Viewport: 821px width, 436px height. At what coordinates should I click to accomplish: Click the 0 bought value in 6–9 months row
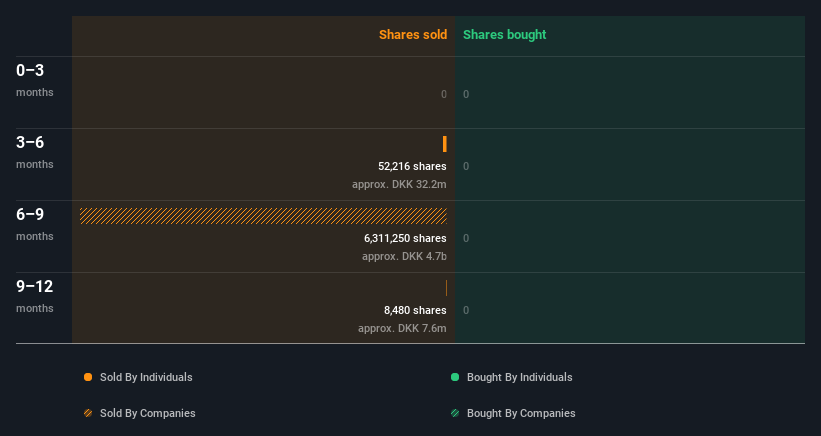click(466, 238)
